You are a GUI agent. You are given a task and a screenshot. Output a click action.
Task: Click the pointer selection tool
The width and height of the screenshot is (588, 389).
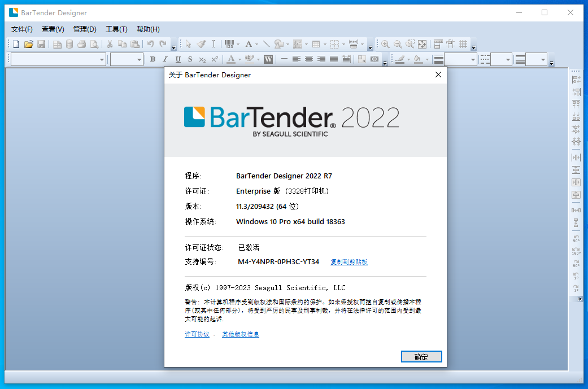(x=188, y=44)
